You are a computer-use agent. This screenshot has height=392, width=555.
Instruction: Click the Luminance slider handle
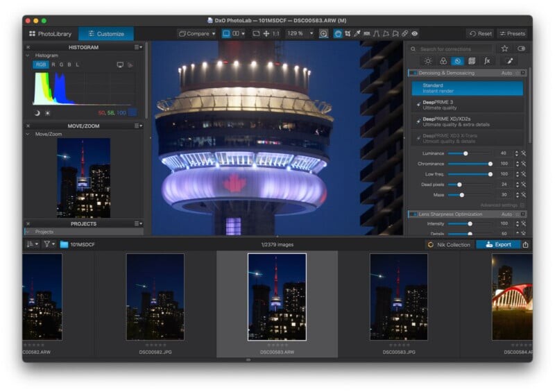point(466,153)
